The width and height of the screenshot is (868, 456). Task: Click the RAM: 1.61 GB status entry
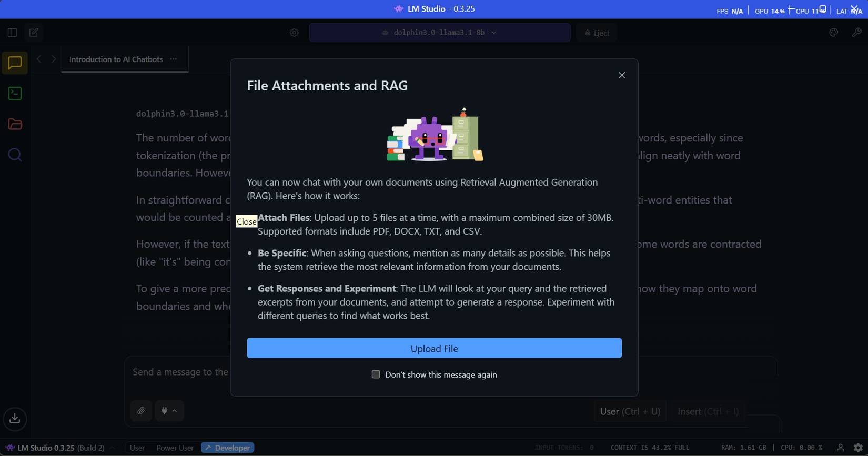(x=743, y=448)
